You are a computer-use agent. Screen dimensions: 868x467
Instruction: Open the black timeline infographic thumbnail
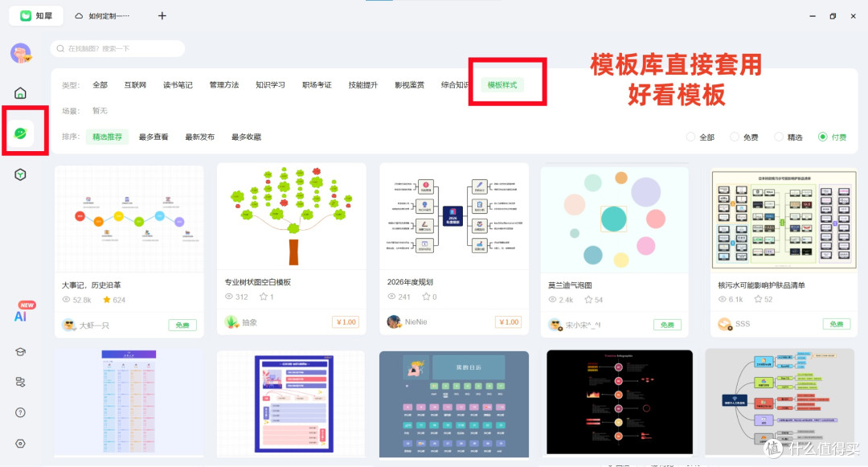click(x=620, y=402)
